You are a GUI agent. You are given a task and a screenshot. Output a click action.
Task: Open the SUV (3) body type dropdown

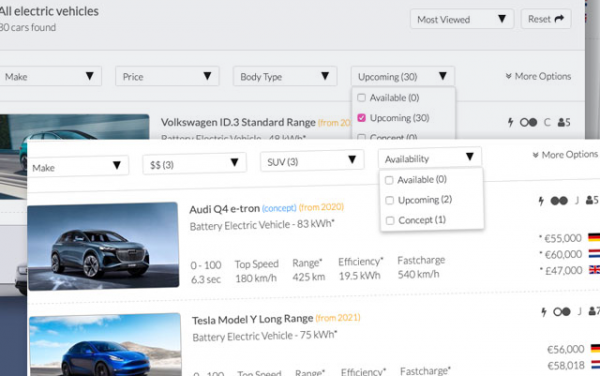[312, 161]
